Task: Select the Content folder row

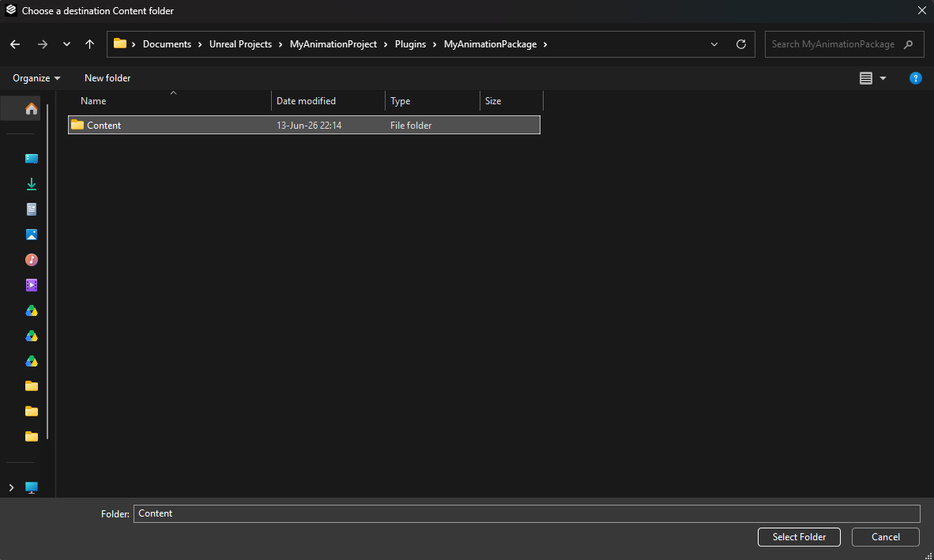Action: pyautogui.click(x=303, y=125)
